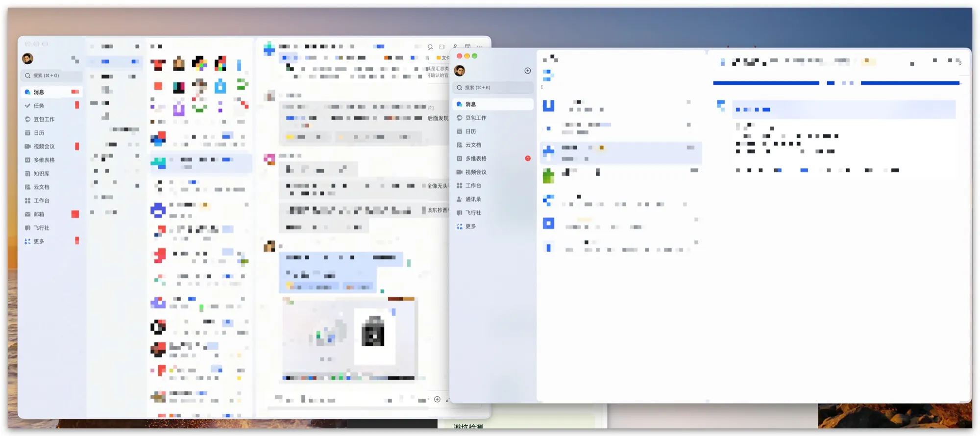Open 飞行社 in the back window sidebar
This screenshot has width=980, height=436.
coord(51,228)
